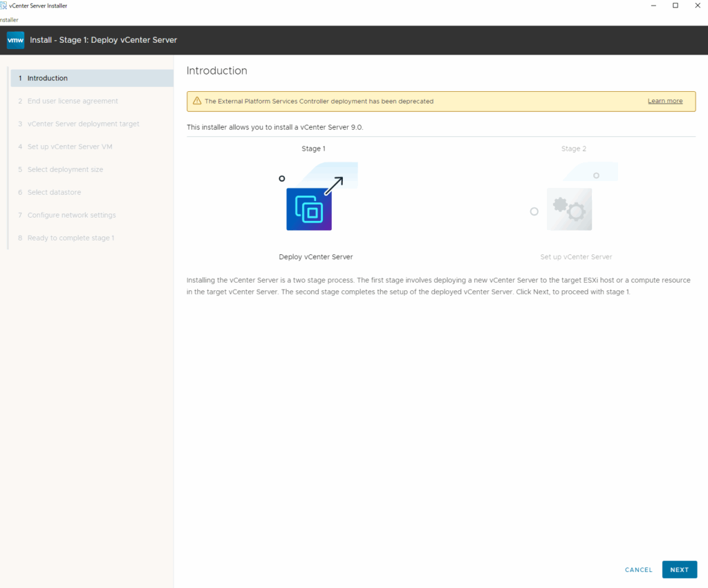
Task: Select the Introduction step in sidebar
Action: (x=47, y=78)
